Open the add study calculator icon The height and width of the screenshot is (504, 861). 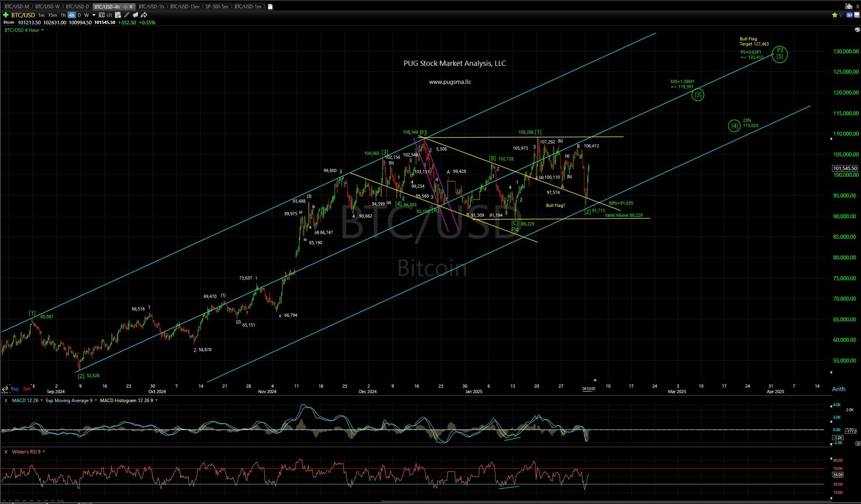click(x=117, y=15)
